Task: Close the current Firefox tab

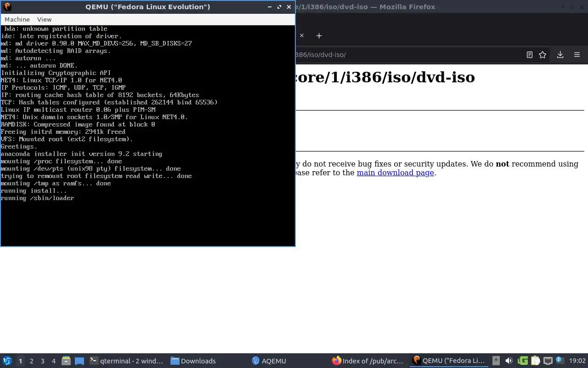Action: point(302,35)
